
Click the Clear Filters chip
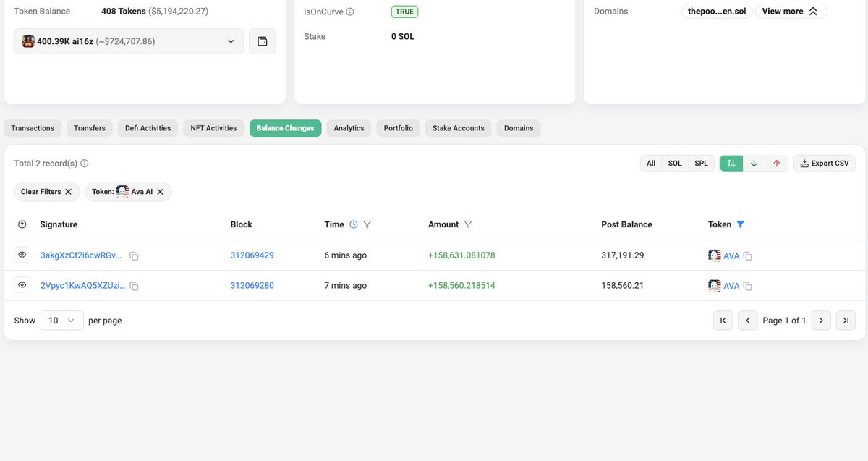point(47,192)
